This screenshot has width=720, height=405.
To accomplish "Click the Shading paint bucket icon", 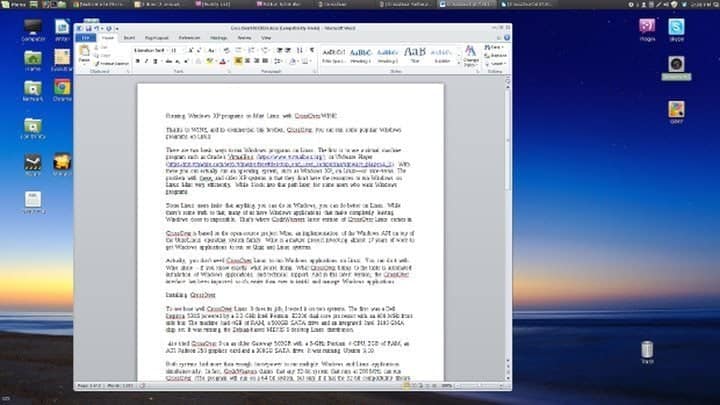I will [x=292, y=61].
